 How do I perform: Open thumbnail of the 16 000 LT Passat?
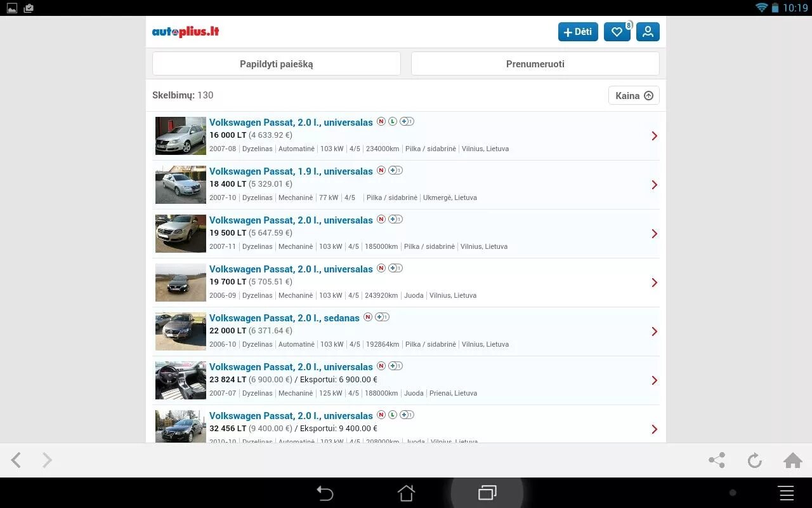tap(181, 136)
